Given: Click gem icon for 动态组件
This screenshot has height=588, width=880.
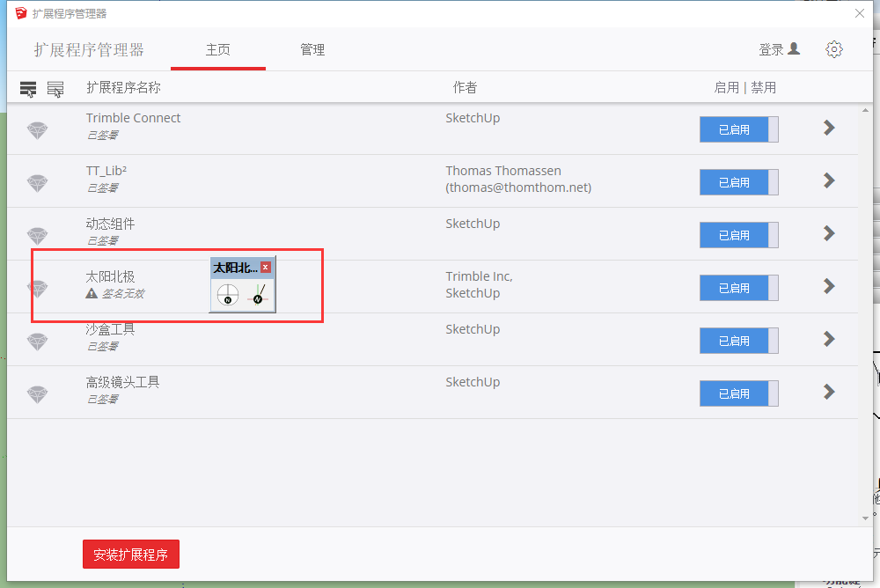Looking at the screenshot, I should coord(38,236).
